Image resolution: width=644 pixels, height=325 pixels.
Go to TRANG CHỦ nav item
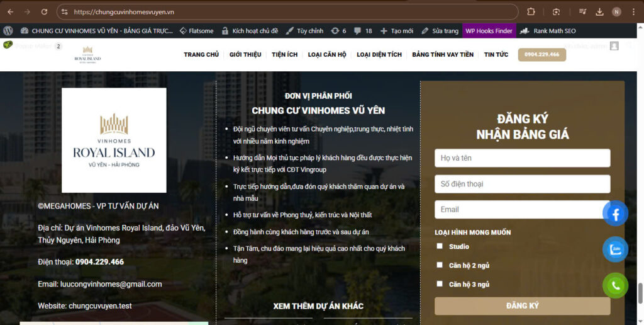click(201, 55)
